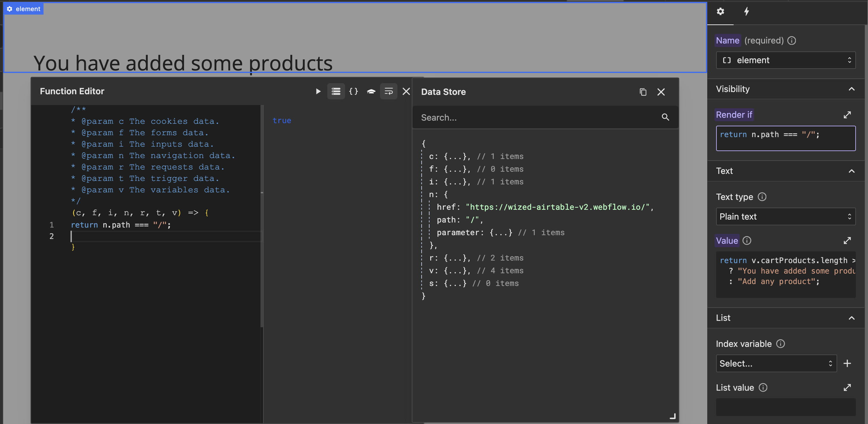Screen dimensions: 868x424
Task: Click the hat-shaped icon in Function Editor
Action: click(371, 91)
